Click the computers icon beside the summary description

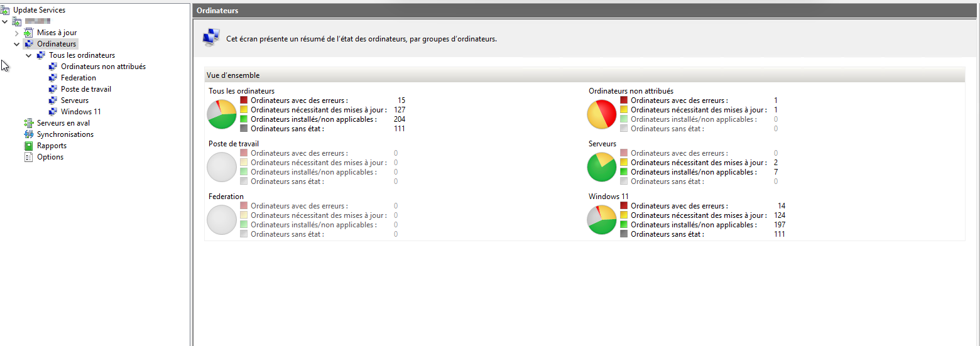(211, 38)
